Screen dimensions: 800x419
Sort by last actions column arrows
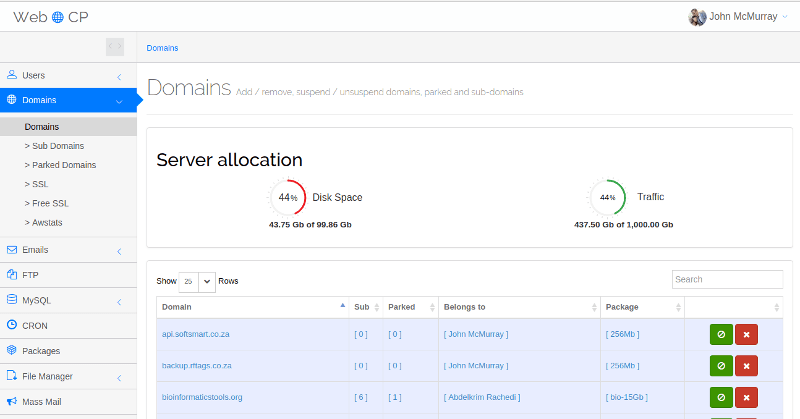777,307
